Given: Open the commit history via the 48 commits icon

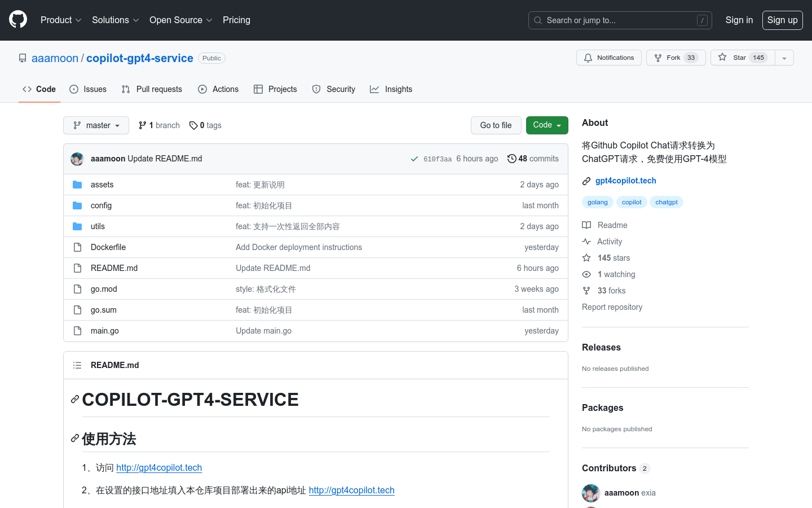Looking at the screenshot, I should [512, 159].
